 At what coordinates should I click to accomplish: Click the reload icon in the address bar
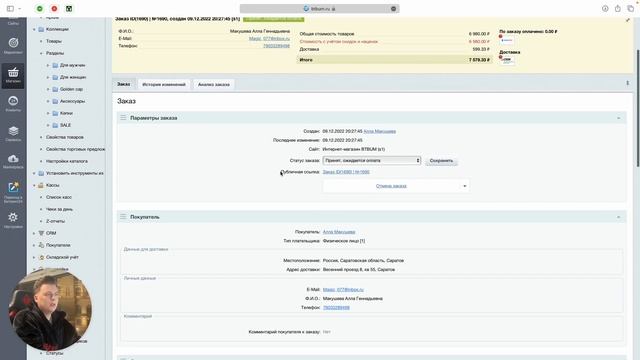(393, 9)
